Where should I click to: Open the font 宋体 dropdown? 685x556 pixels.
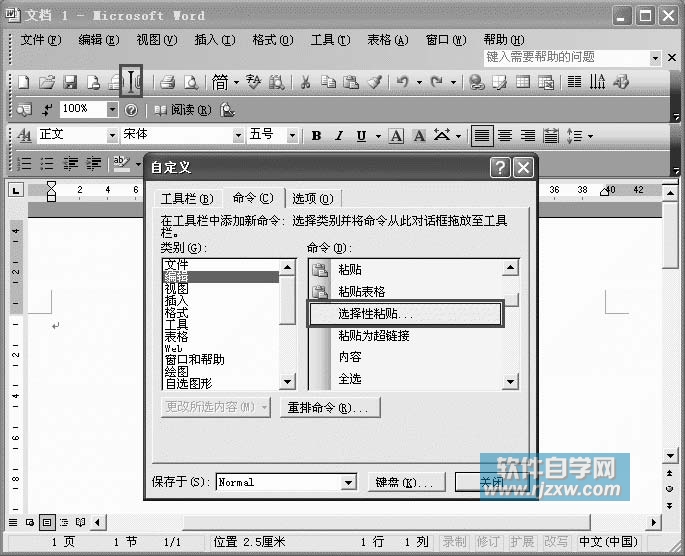[x=238, y=135]
